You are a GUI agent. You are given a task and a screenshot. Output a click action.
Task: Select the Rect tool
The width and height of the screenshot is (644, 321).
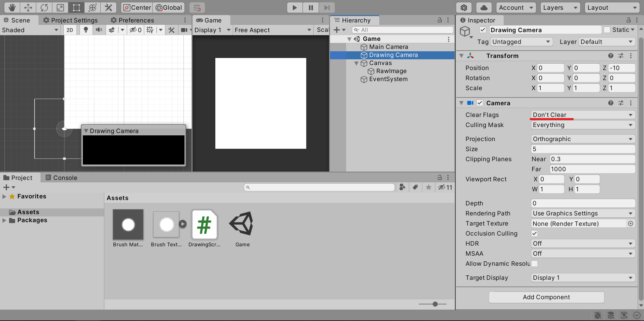76,7
